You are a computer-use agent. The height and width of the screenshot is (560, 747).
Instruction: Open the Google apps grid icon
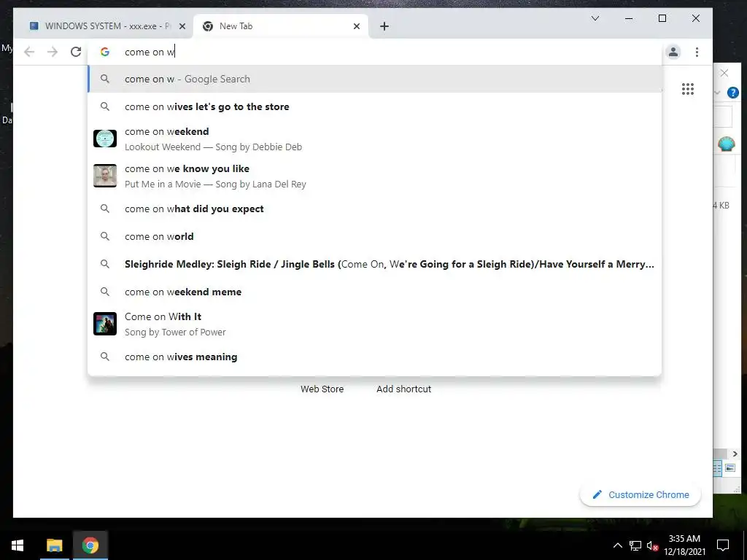(687, 89)
